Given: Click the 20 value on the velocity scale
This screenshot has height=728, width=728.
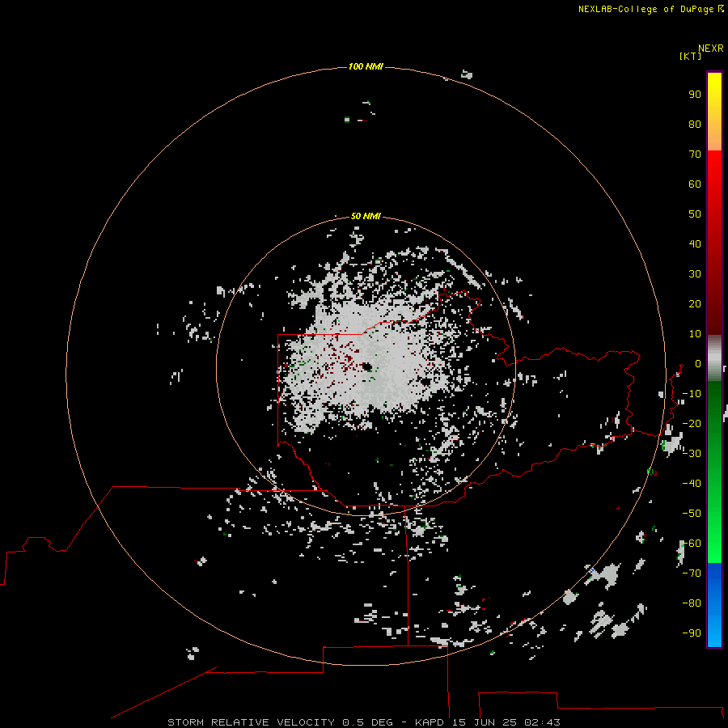Looking at the screenshot, I should (x=695, y=304).
